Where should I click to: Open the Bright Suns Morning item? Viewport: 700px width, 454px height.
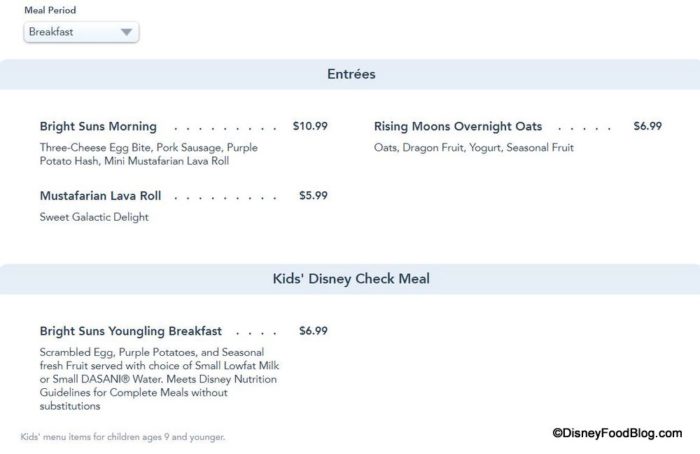(98, 127)
